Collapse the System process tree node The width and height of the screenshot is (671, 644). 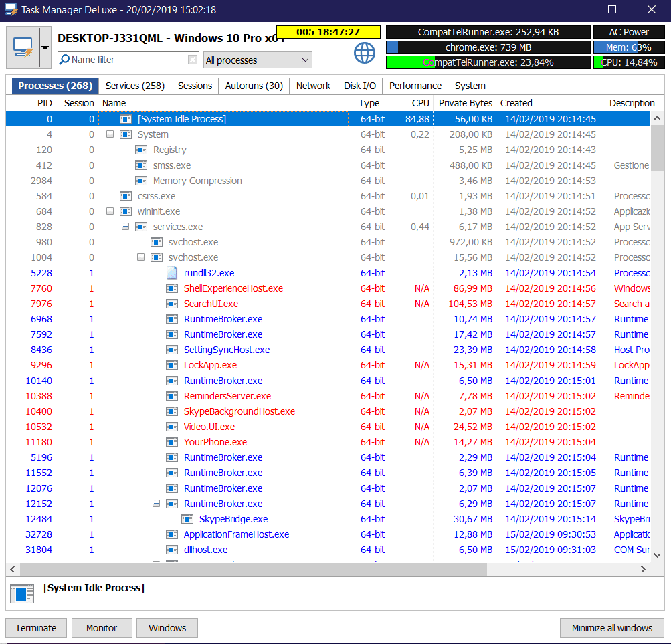click(110, 134)
